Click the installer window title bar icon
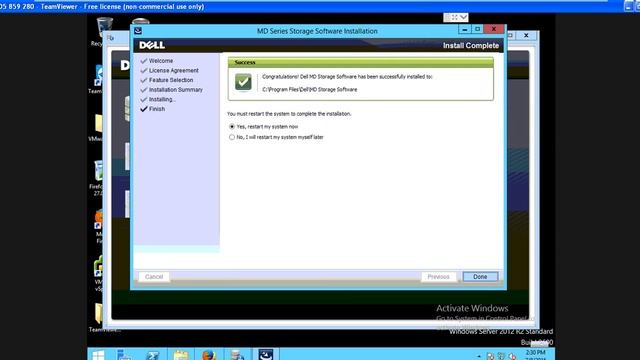 [138, 31]
